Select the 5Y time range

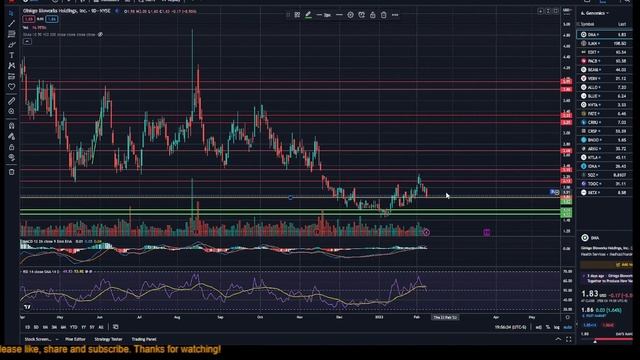pos(92,327)
